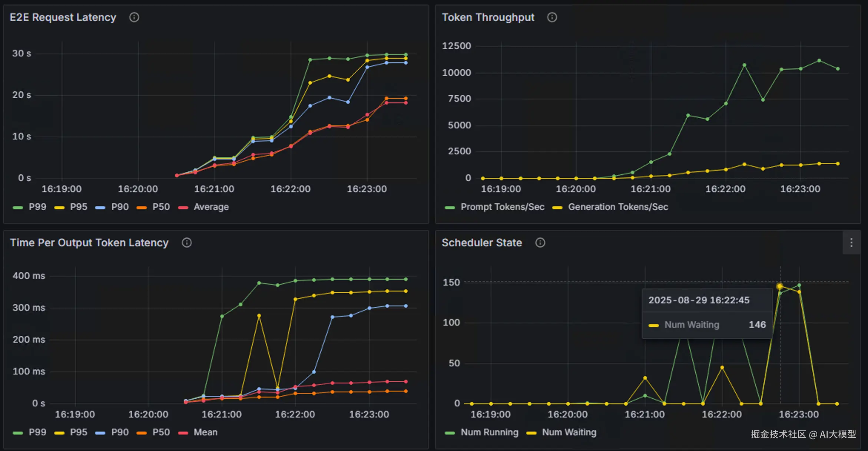Toggle Prompt Tokens/Sec legend series

[x=502, y=207]
